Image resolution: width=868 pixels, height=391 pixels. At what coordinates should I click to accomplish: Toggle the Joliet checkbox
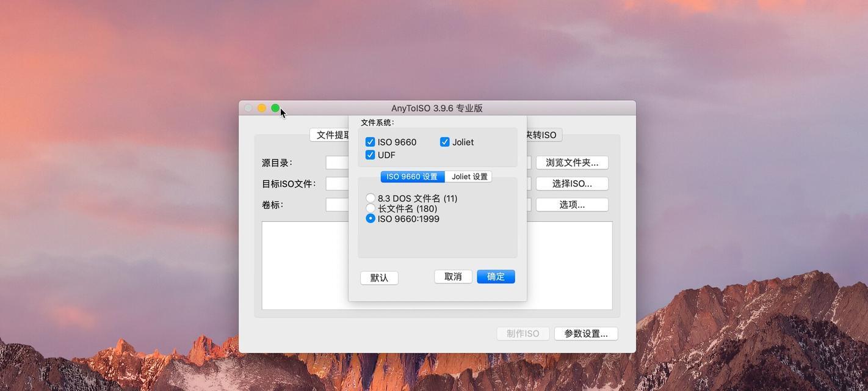tap(445, 142)
